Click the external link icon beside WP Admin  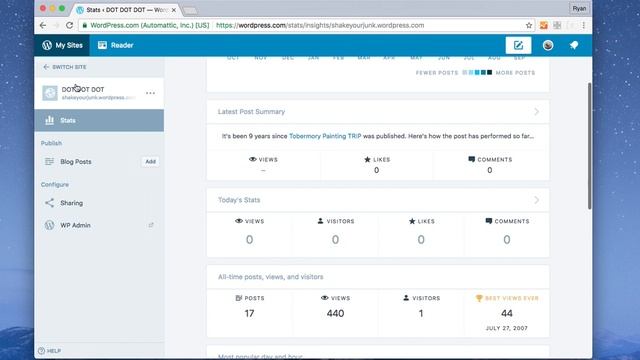[151, 225]
